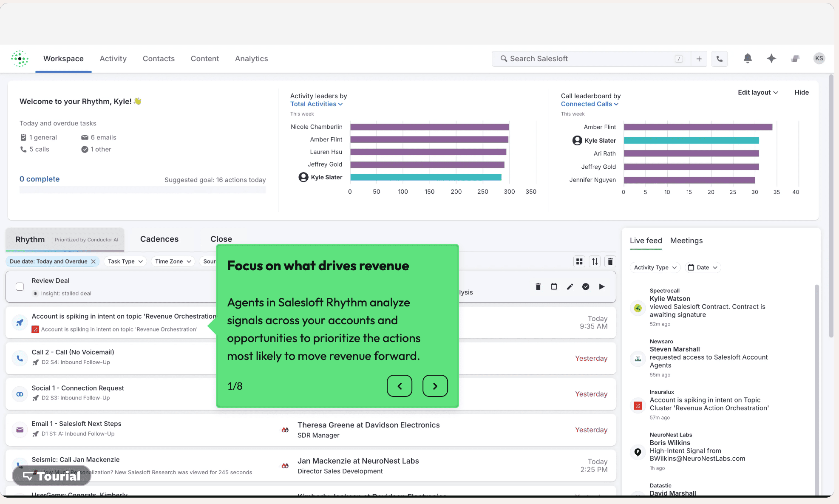Go to next tour step arrow
Viewport: 839px width, 504px height.
pos(435,386)
